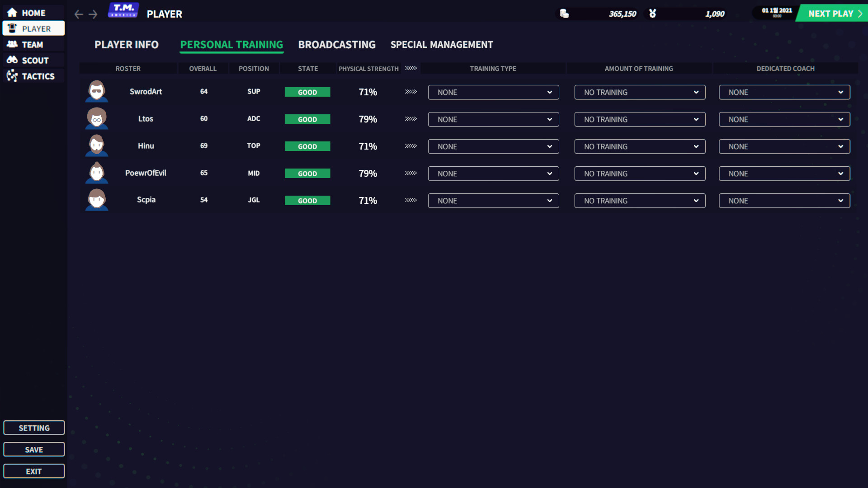Open Hinu's Training Type dropdown
Image resolution: width=868 pixels, height=488 pixels.
pyautogui.click(x=494, y=146)
